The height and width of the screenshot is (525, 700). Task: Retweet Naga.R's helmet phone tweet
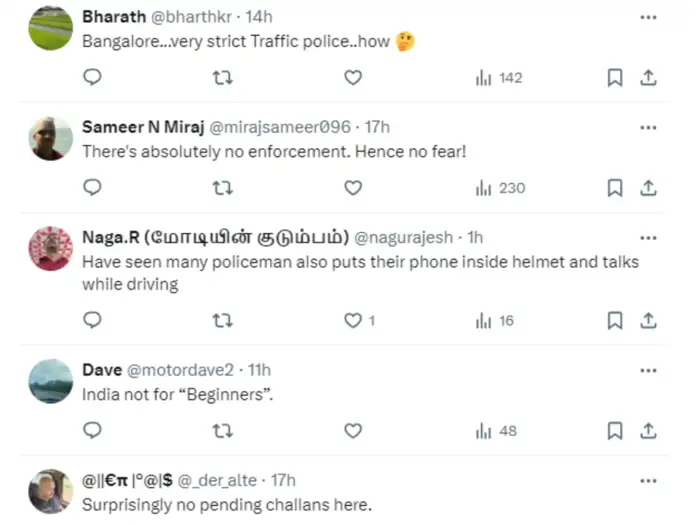(224, 320)
